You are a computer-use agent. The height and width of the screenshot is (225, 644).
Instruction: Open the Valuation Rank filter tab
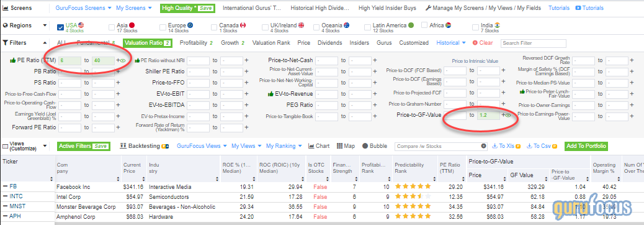tap(271, 43)
